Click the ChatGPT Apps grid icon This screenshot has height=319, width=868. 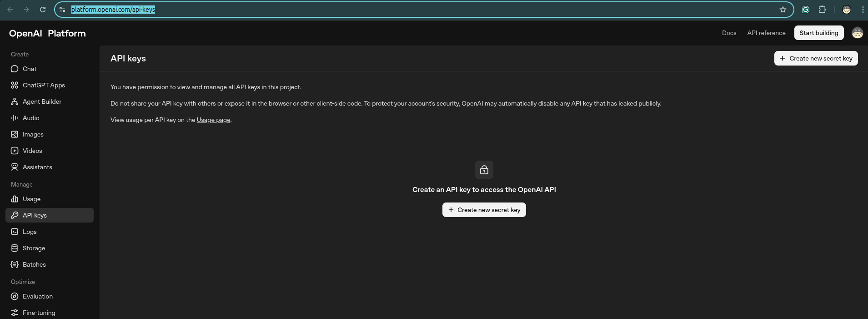[15, 85]
